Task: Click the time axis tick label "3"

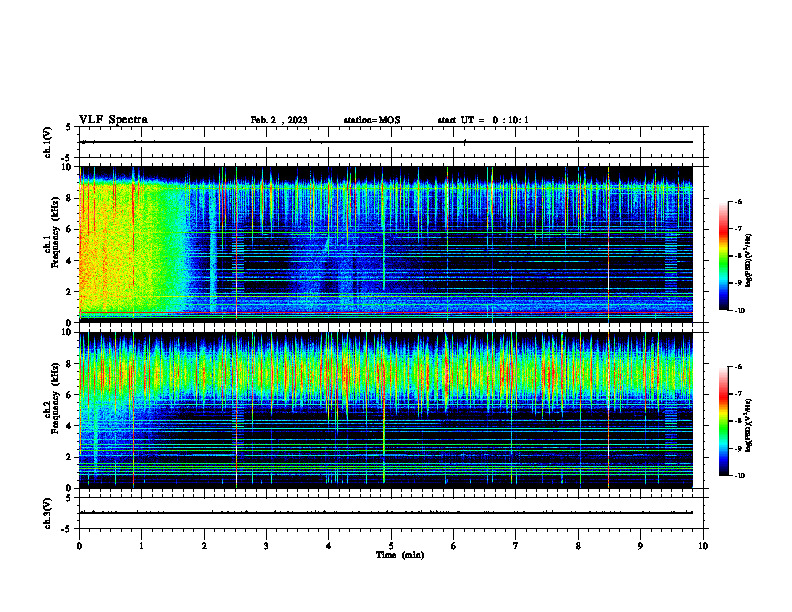Action: click(x=266, y=546)
